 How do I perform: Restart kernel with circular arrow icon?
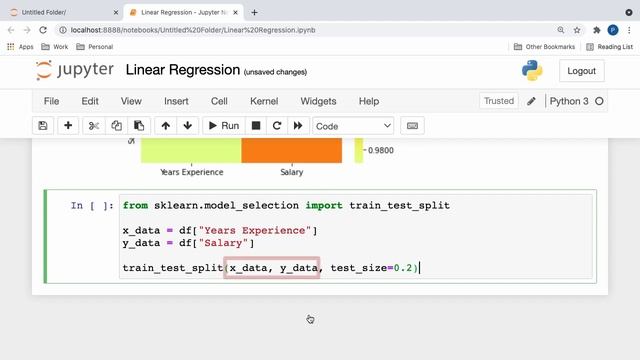coord(277,126)
